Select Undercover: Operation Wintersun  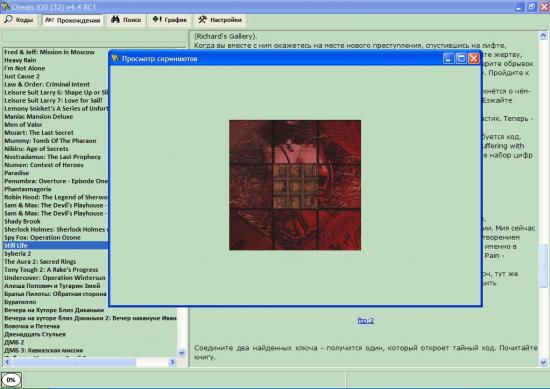[x=55, y=278]
